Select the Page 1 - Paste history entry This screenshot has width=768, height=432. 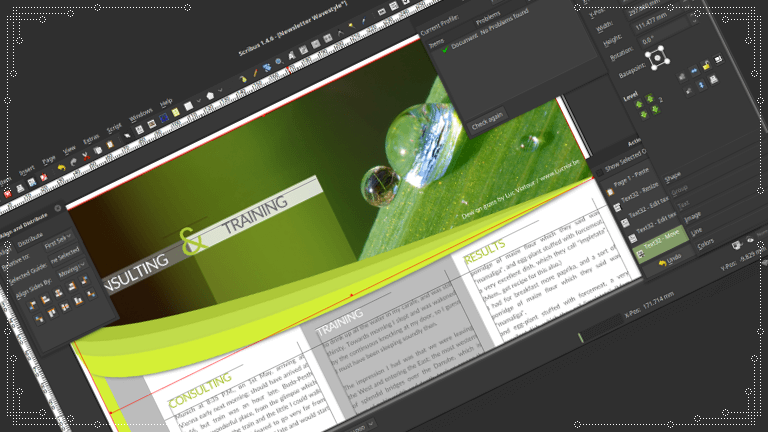coord(629,178)
